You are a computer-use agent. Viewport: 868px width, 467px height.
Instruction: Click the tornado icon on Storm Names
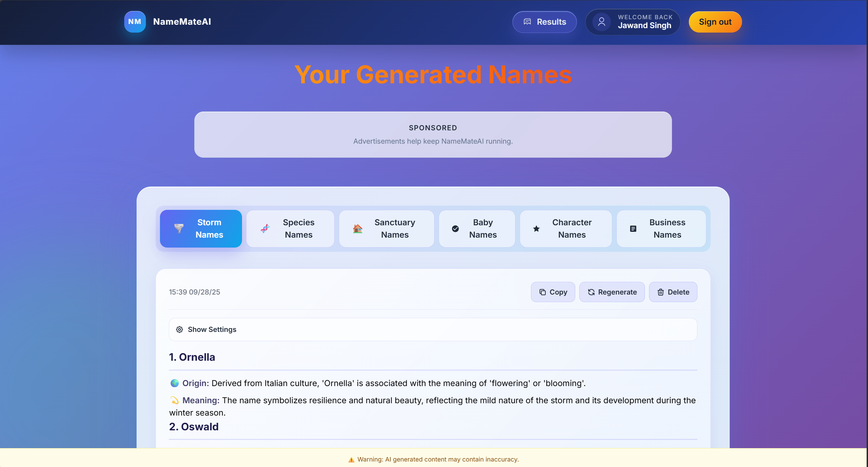179,228
